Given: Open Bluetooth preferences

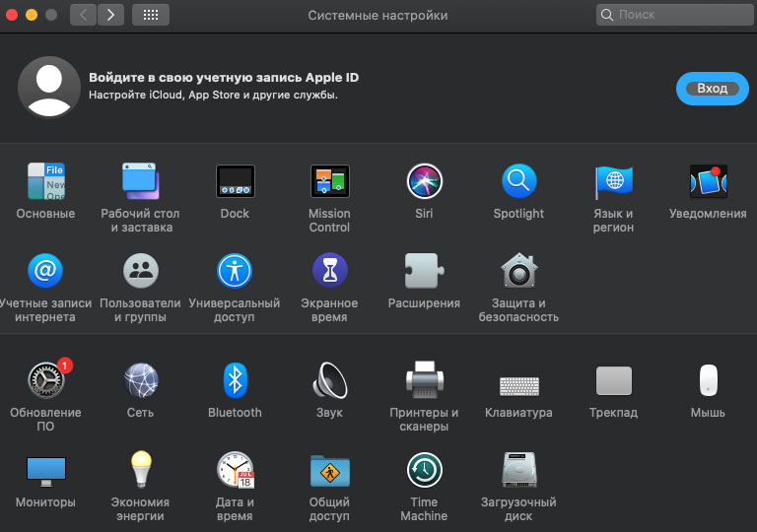Looking at the screenshot, I should coord(236,380).
